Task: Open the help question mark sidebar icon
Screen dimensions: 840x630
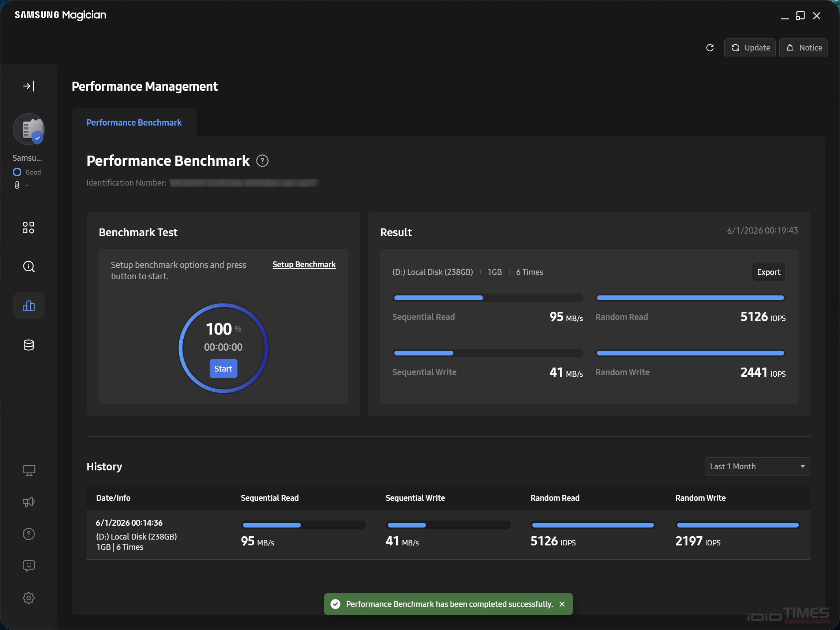Action: [29, 534]
